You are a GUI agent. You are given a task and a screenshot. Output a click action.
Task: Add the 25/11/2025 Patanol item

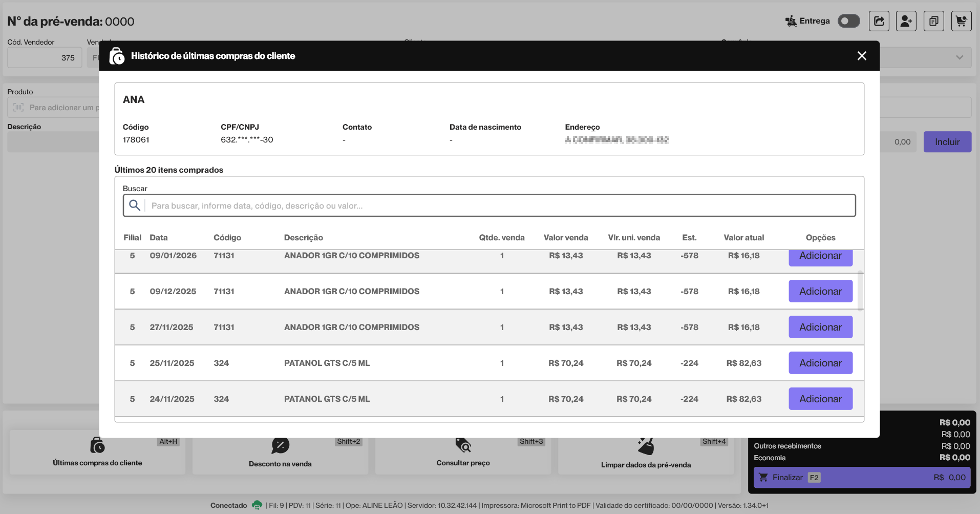(820, 363)
